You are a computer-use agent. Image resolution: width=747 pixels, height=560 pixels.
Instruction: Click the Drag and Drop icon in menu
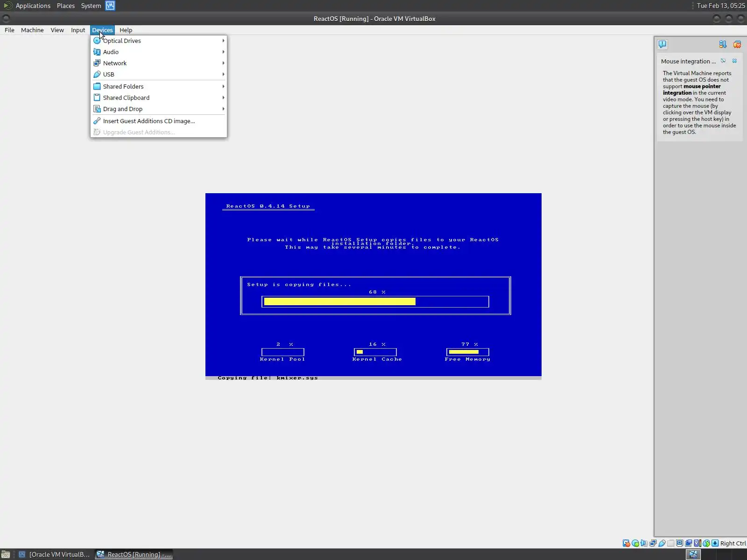coord(97,109)
